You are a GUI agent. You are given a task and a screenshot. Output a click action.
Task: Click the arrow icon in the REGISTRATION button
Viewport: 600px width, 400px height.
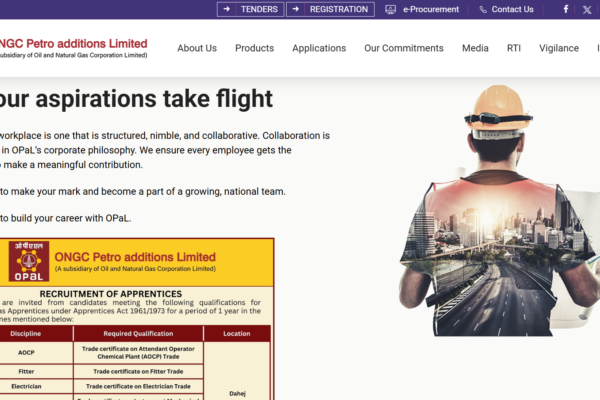295,9
